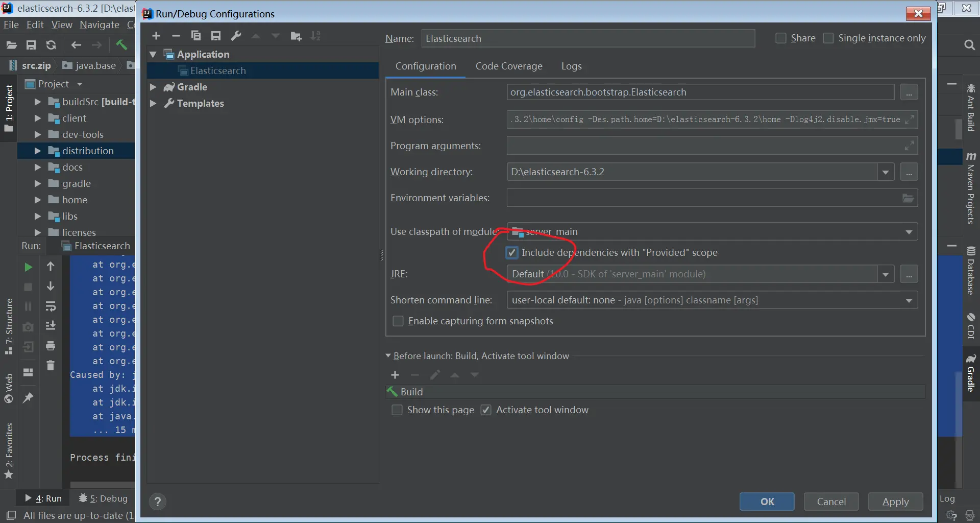Browse environment variables folder icon
980x523 pixels.
click(x=908, y=198)
